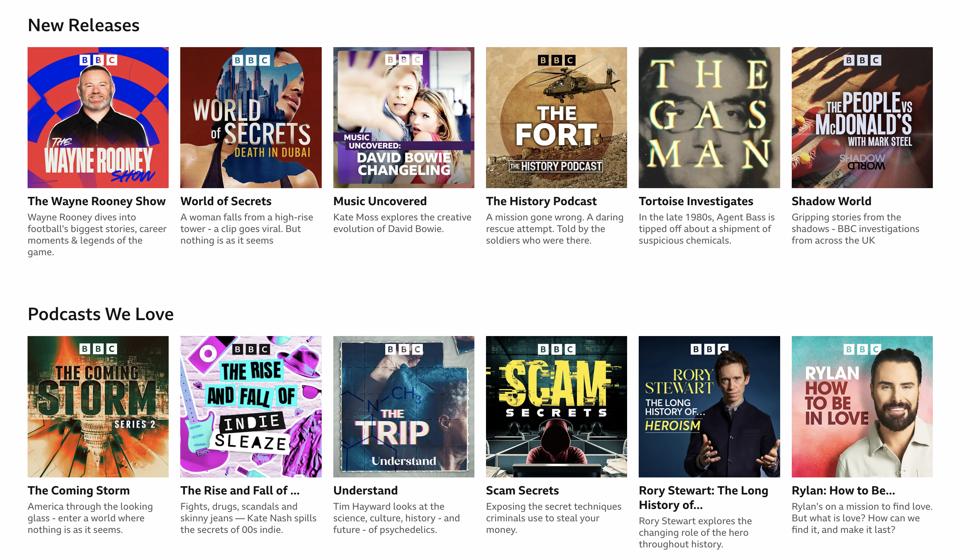This screenshot has width=980, height=559.
Task: Open The Gas Man cover image
Action: tap(709, 117)
